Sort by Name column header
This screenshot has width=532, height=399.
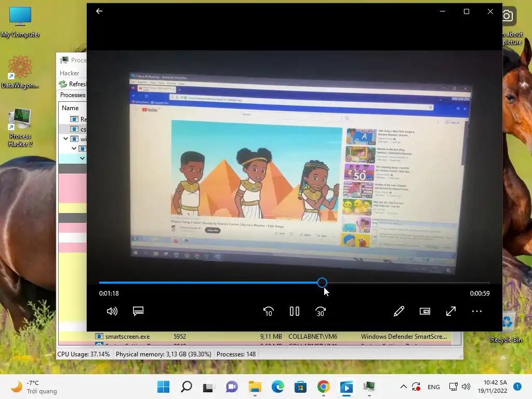tap(70, 108)
